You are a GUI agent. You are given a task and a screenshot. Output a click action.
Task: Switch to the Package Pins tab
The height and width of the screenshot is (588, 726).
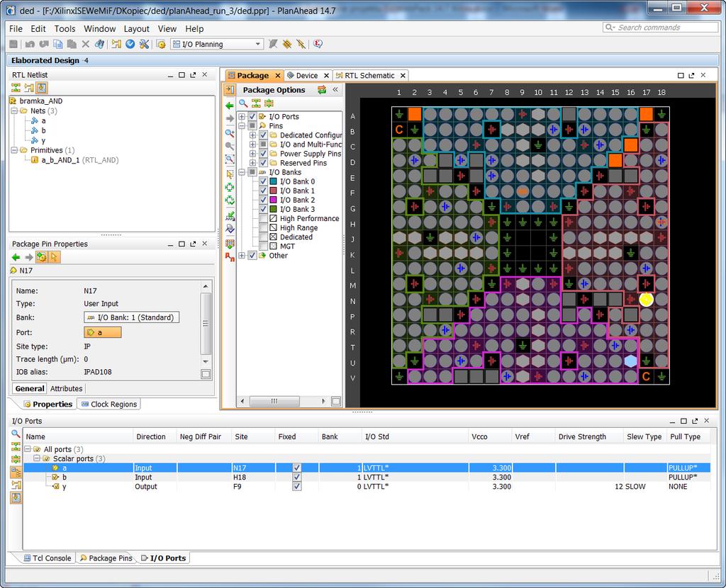pyautogui.click(x=106, y=558)
